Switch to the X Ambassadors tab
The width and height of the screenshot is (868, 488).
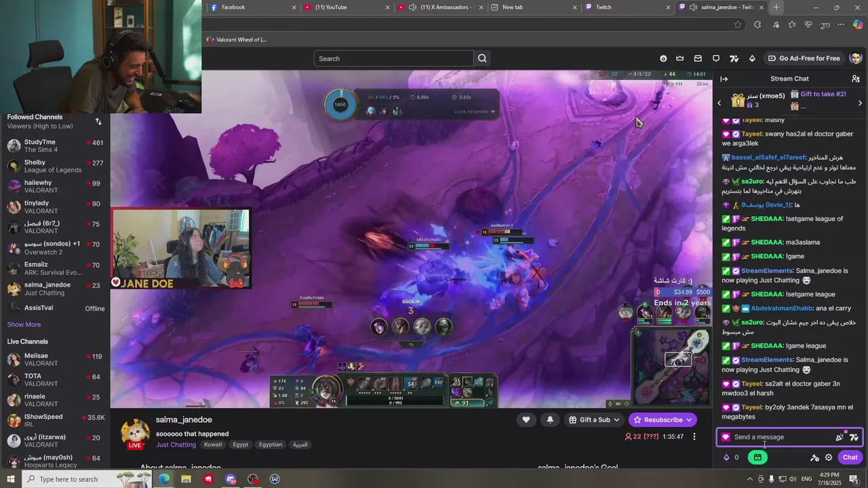(440, 7)
